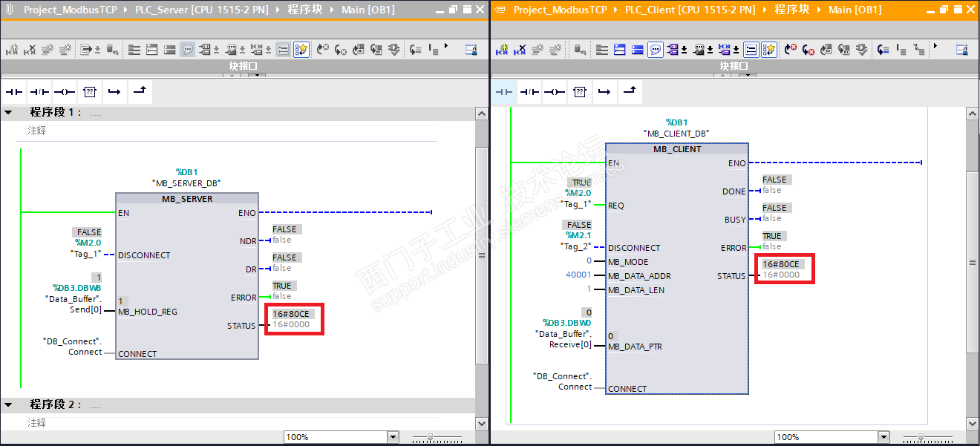980x446 pixels.
Task: Select "MB_CLIENT_DB" instance name
Action: [676, 133]
